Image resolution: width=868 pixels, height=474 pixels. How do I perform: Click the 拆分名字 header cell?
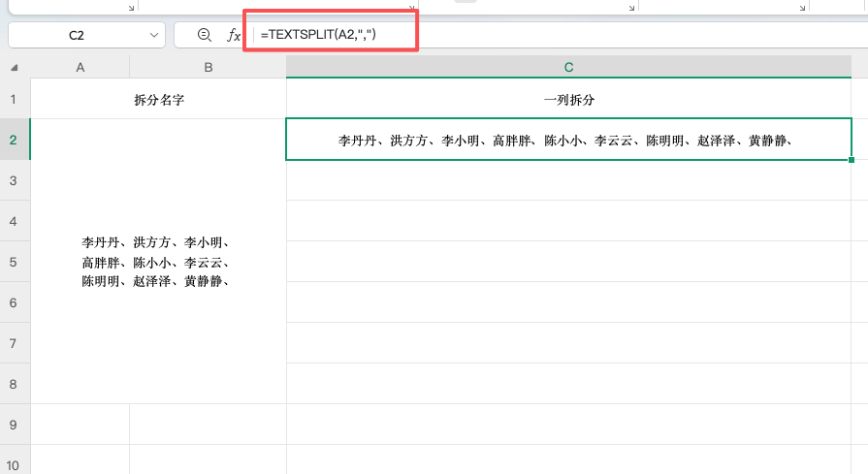pos(158,99)
